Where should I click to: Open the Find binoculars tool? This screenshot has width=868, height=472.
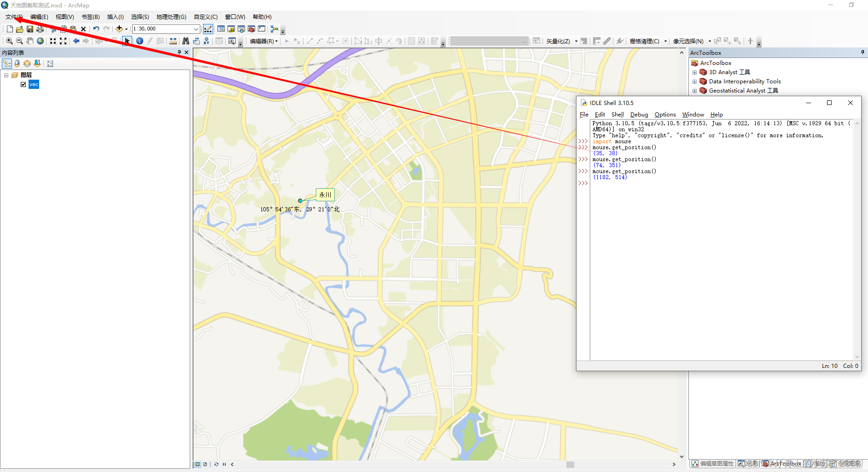[186, 41]
